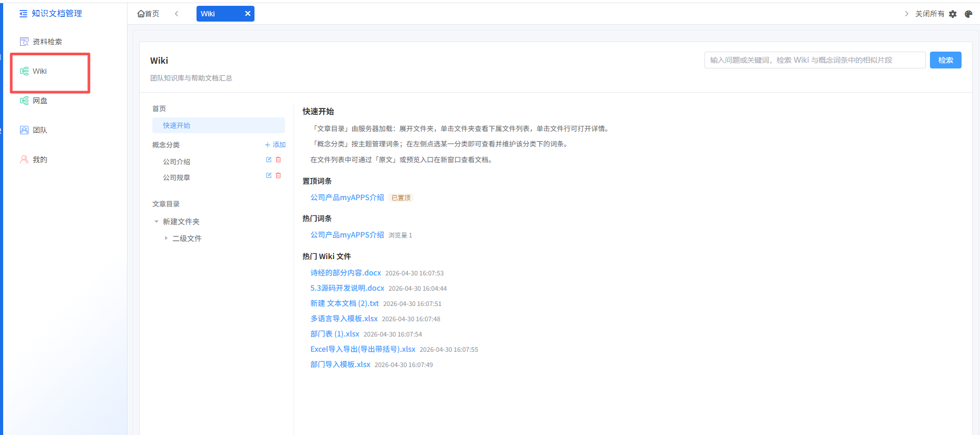
Task: Select the 公司介绍 concept category
Action: tap(177, 162)
